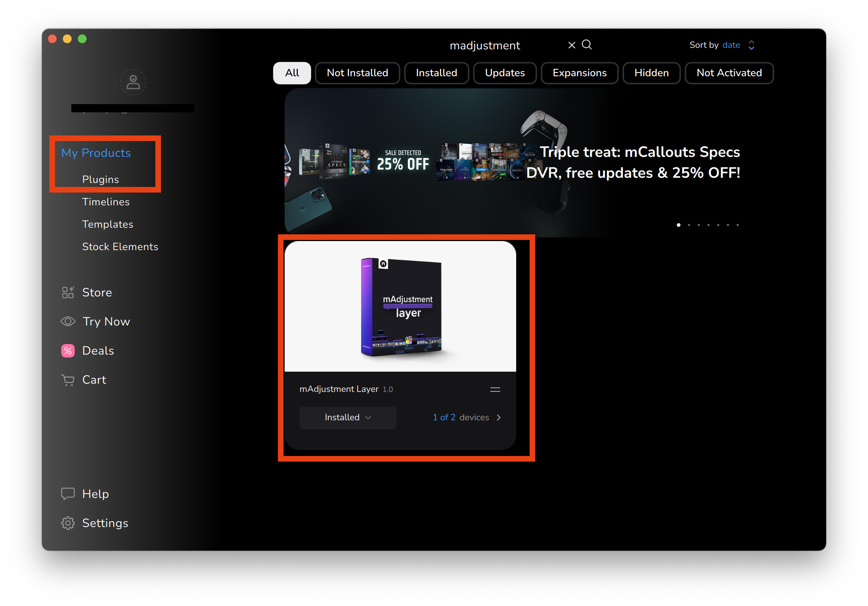Image resolution: width=868 pixels, height=606 pixels.
Task: Click the mAdjustment Layer box thumbnail
Action: 400,306
